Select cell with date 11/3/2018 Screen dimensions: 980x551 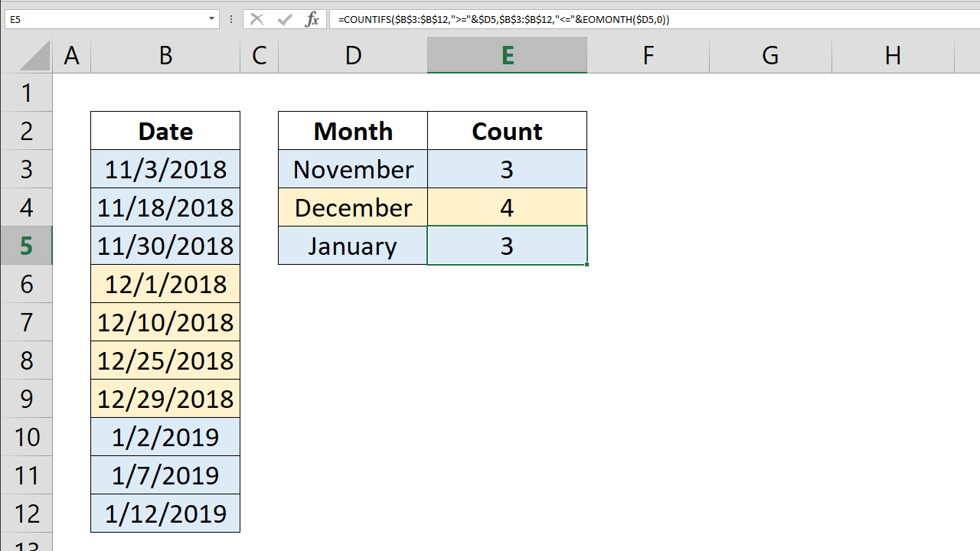165,169
